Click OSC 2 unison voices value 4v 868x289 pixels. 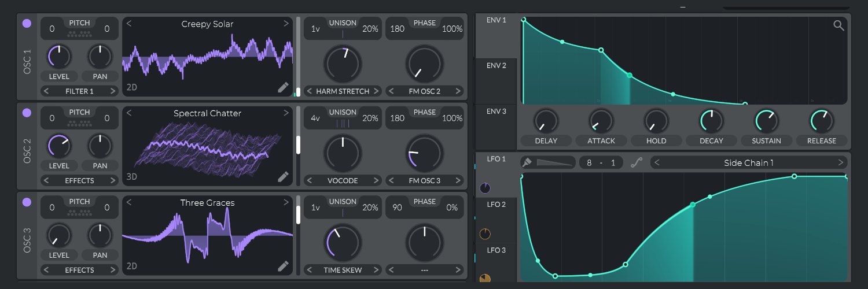point(315,118)
